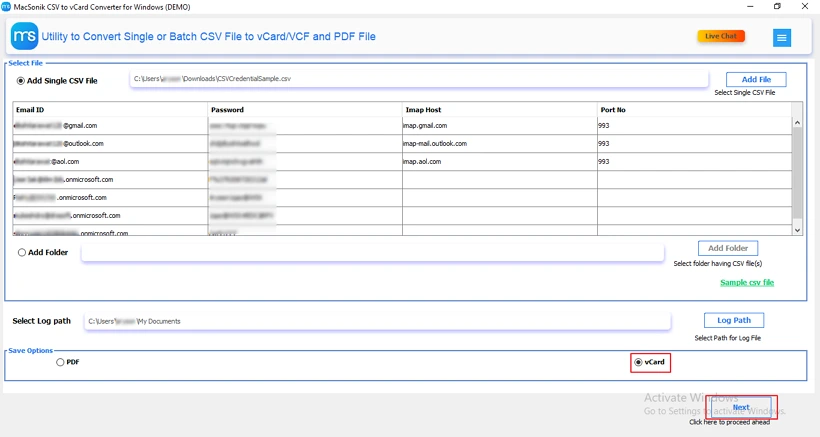The width and height of the screenshot is (820, 437).
Task: Select Add Single CSV File option
Action: pos(58,81)
